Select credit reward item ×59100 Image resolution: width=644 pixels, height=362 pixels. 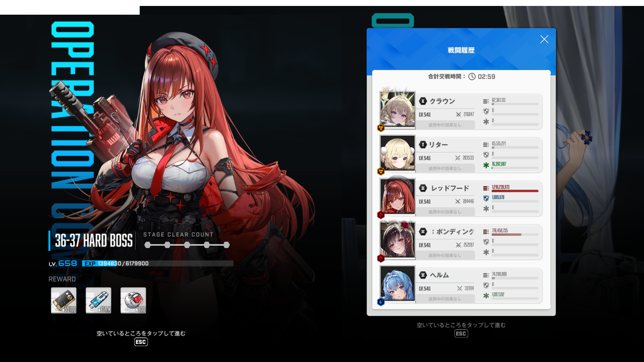63,300
